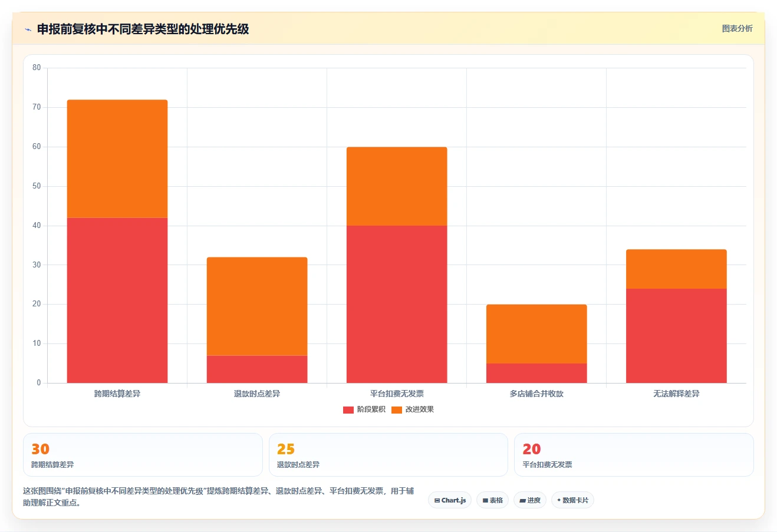Click the 多店铺合并收款 x-axis label

(x=536, y=394)
